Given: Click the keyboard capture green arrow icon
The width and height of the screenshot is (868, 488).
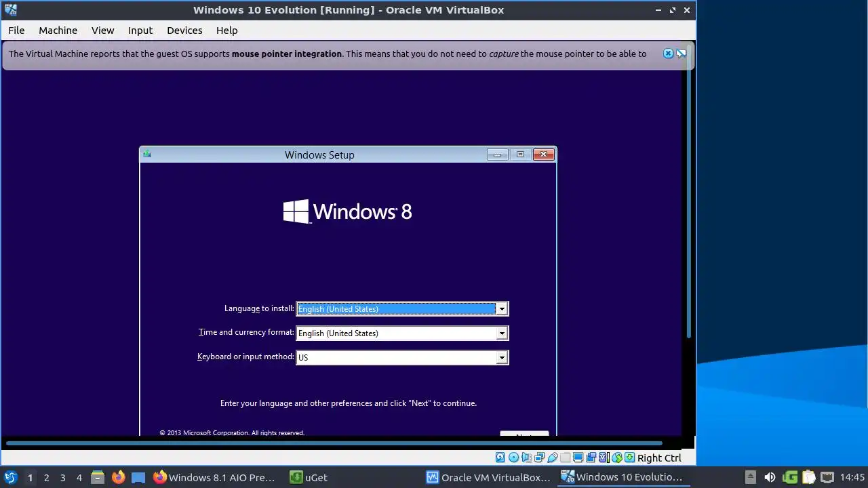Looking at the screenshot, I should [630, 457].
